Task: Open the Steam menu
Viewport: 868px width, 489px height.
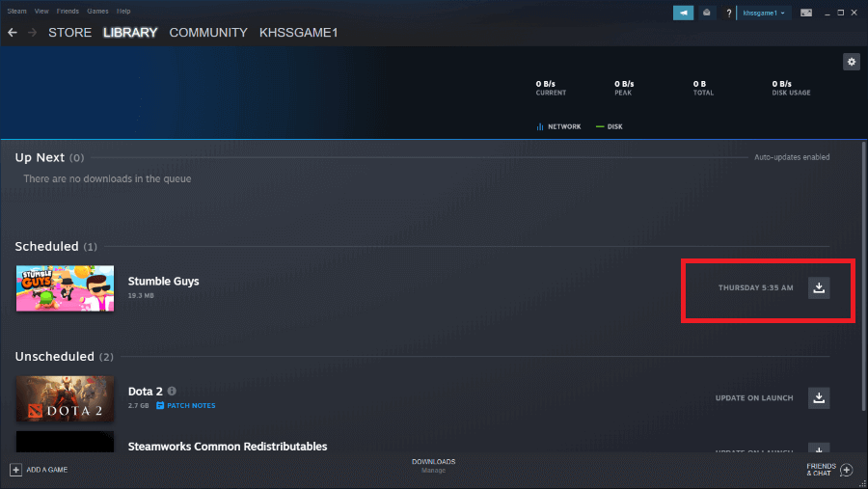Action: pyautogui.click(x=16, y=11)
